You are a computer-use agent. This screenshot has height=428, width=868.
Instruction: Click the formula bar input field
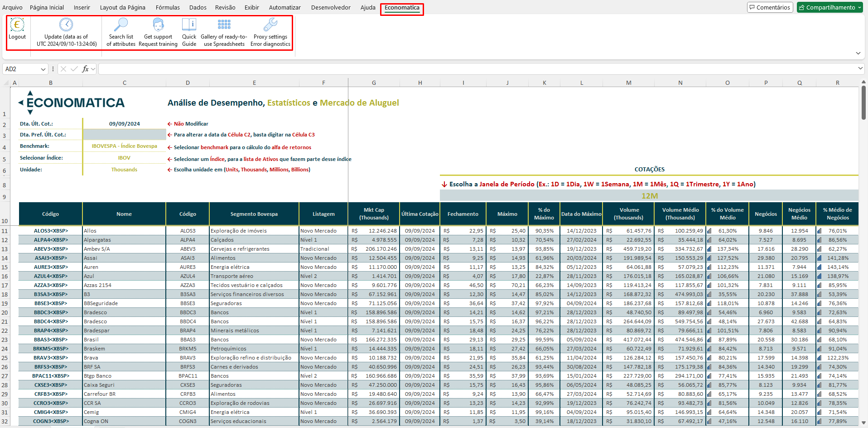[478, 69]
